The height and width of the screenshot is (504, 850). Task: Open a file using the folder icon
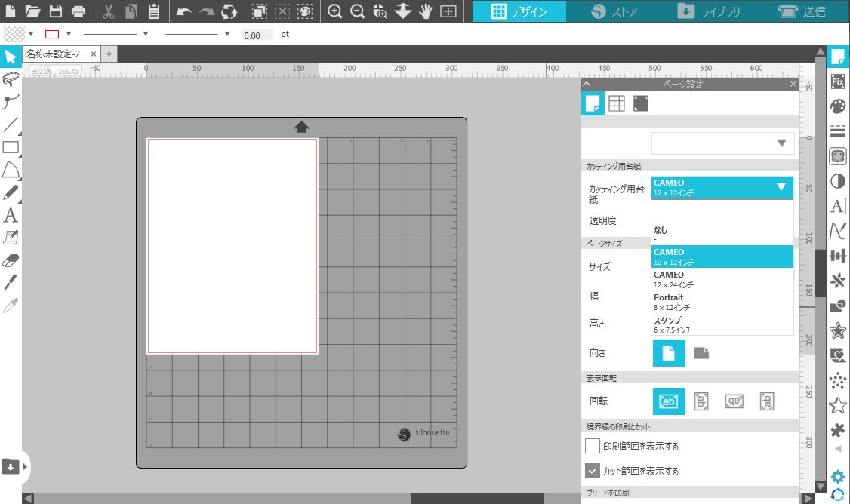[x=32, y=11]
